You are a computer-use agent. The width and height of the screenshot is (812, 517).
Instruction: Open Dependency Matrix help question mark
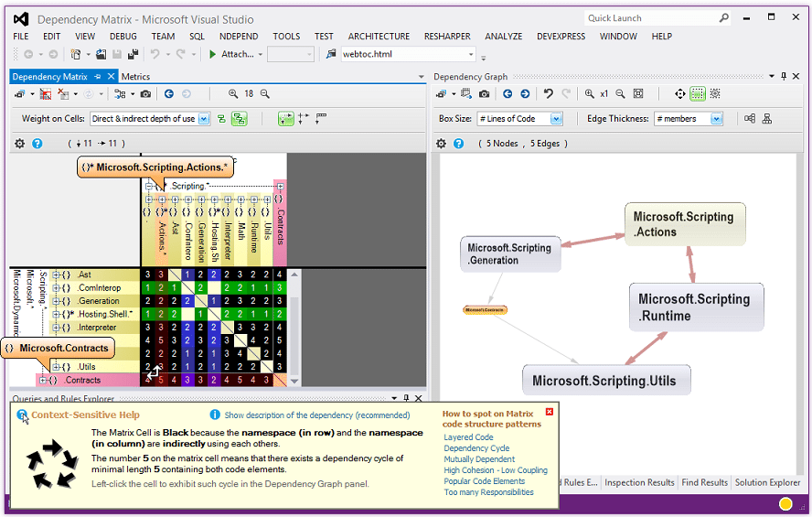pos(37,144)
